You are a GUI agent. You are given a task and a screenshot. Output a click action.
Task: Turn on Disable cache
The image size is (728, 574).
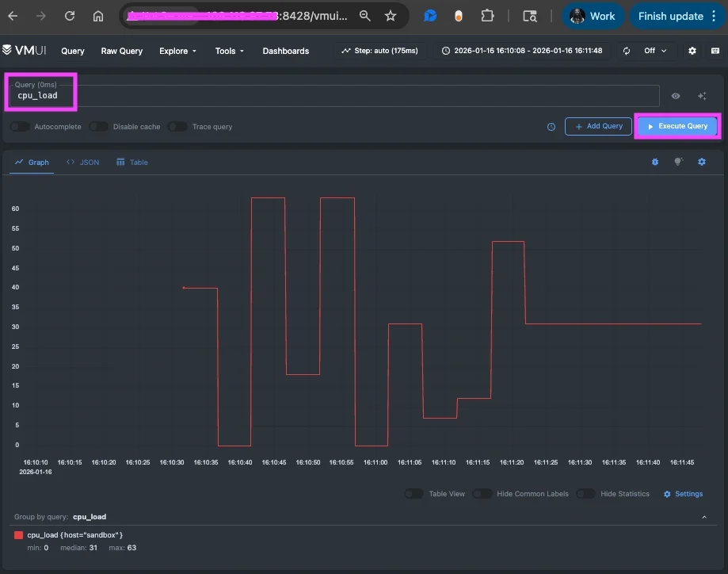[98, 126]
